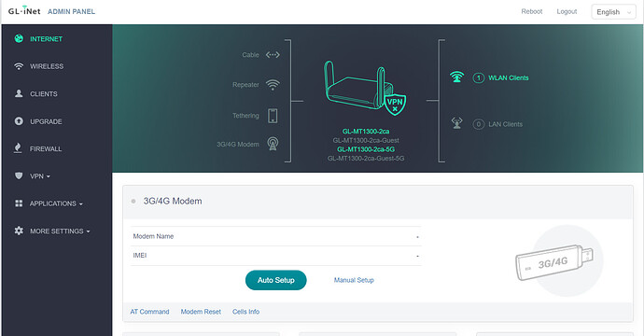
Task: Click the Cable connection arrows icon
Action: click(273, 55)
